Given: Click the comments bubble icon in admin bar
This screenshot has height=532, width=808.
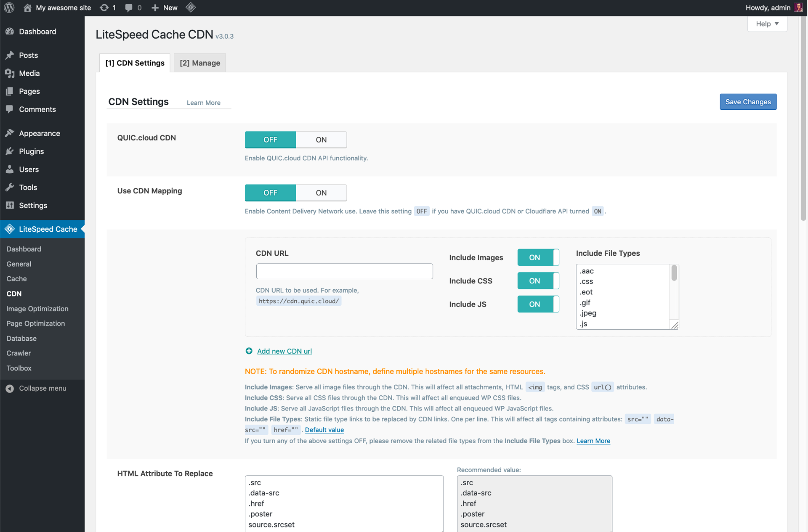Looking at the screenshot, I should pos(129,8).
